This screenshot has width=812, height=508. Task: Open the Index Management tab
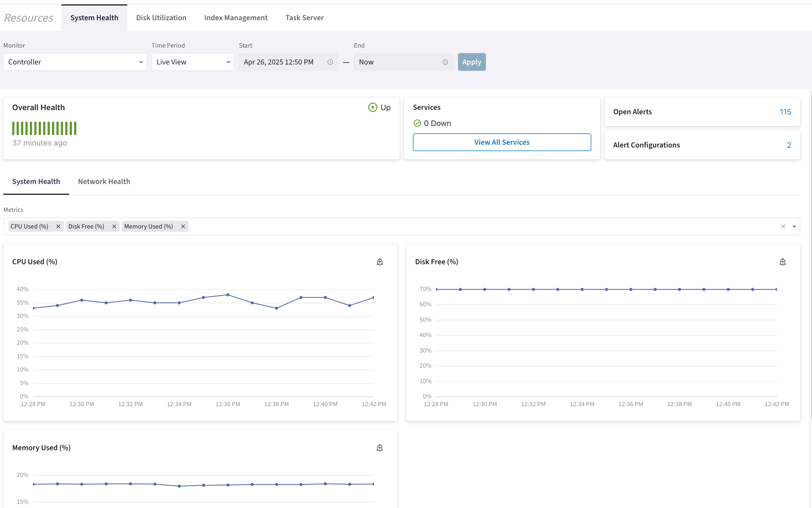(236, 18)
